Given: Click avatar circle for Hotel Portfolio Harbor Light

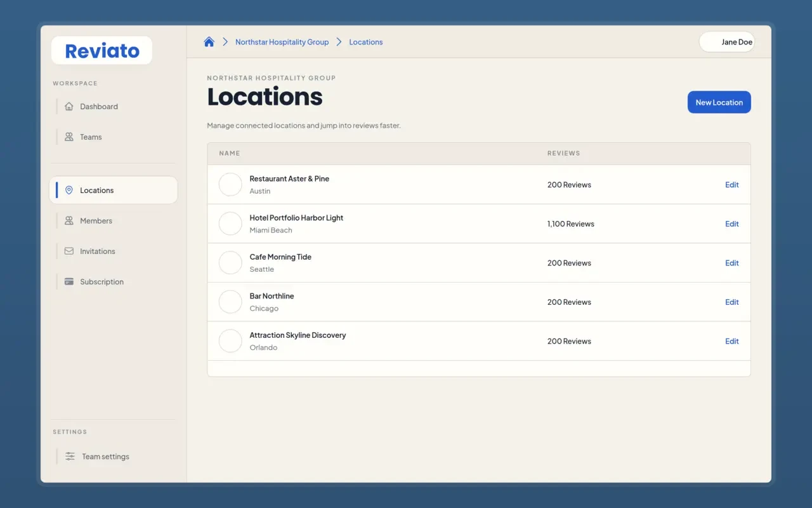Looking at the screenshot, I should [230, 224].
